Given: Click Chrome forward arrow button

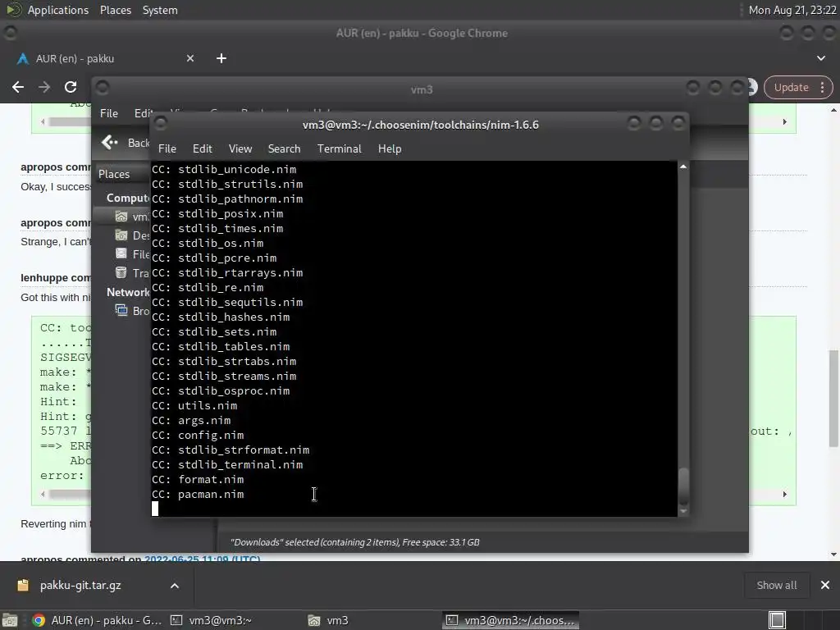Looking at the screenshot, I should [x=44, y=87].
